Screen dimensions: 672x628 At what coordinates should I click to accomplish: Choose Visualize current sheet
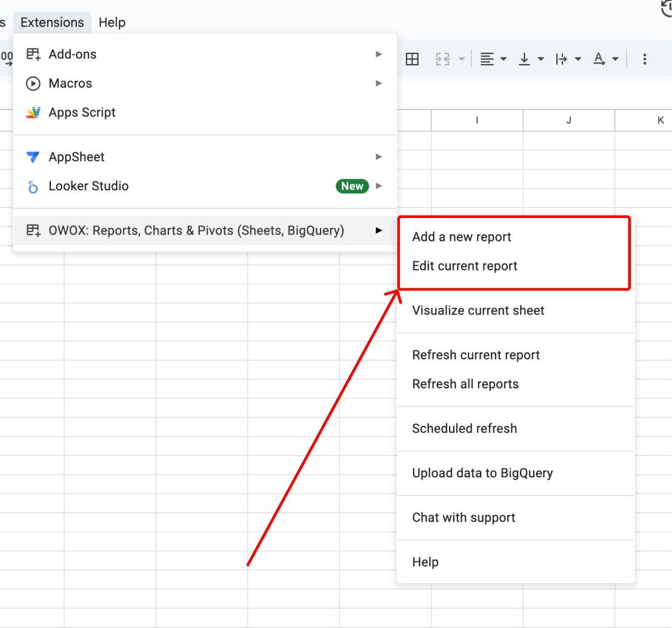(x=516, y=311)
